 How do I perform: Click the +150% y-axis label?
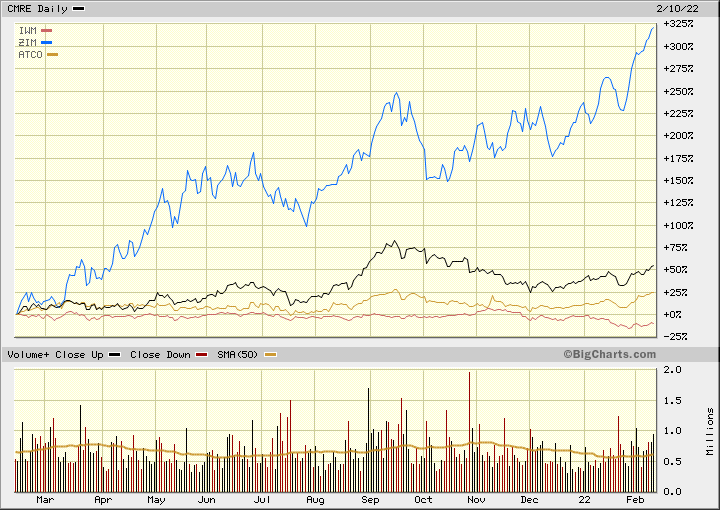pyautogui.click(x=678, y=180)
